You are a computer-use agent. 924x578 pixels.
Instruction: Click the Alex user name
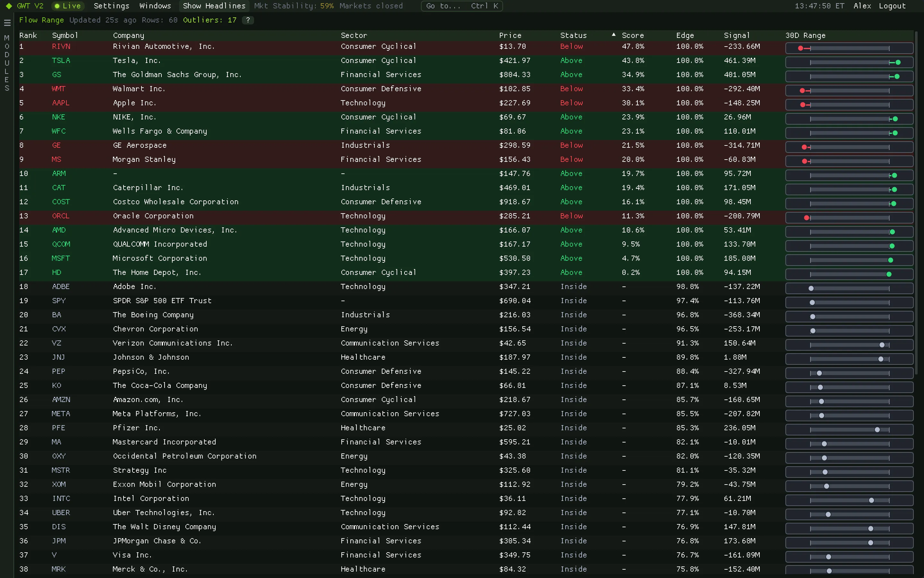(862, 6)
